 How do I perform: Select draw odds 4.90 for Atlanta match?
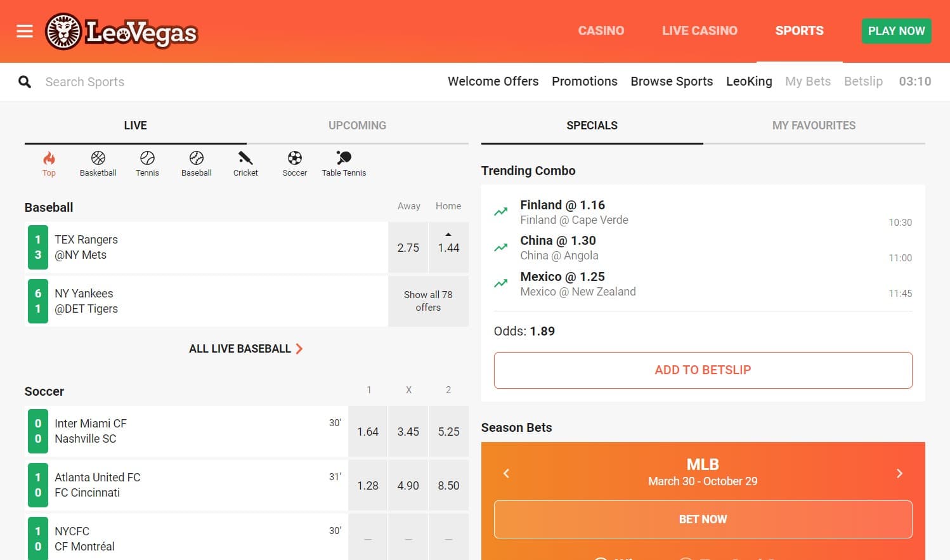click(x=408, y=485)
